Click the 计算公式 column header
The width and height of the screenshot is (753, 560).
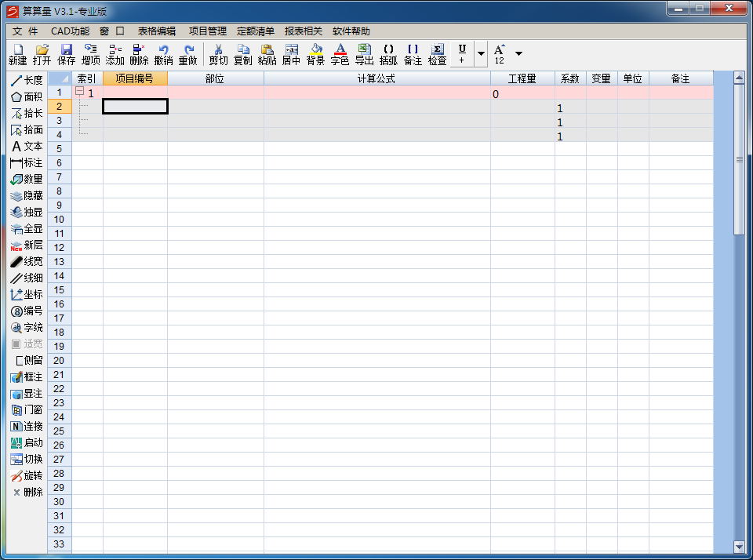(x=376, y=78)
